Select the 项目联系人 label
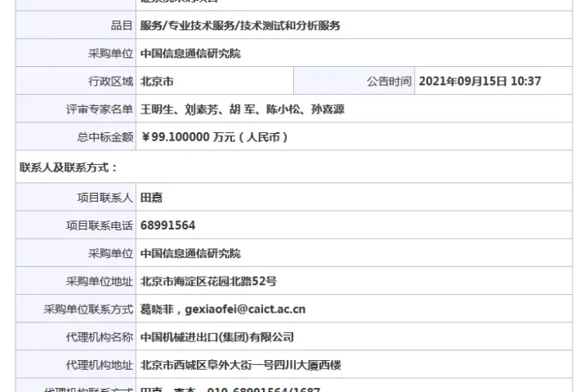Viewport: 588px width, 392px height. pos(105,198)
